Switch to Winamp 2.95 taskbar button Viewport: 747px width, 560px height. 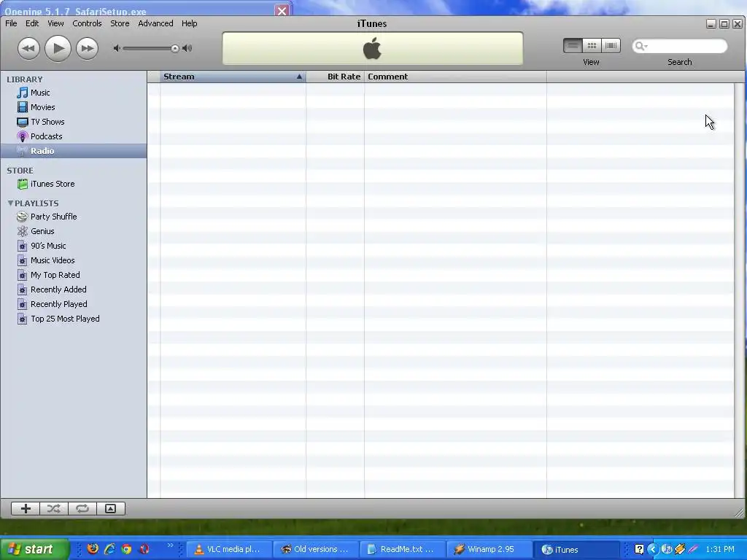(489, 550)
